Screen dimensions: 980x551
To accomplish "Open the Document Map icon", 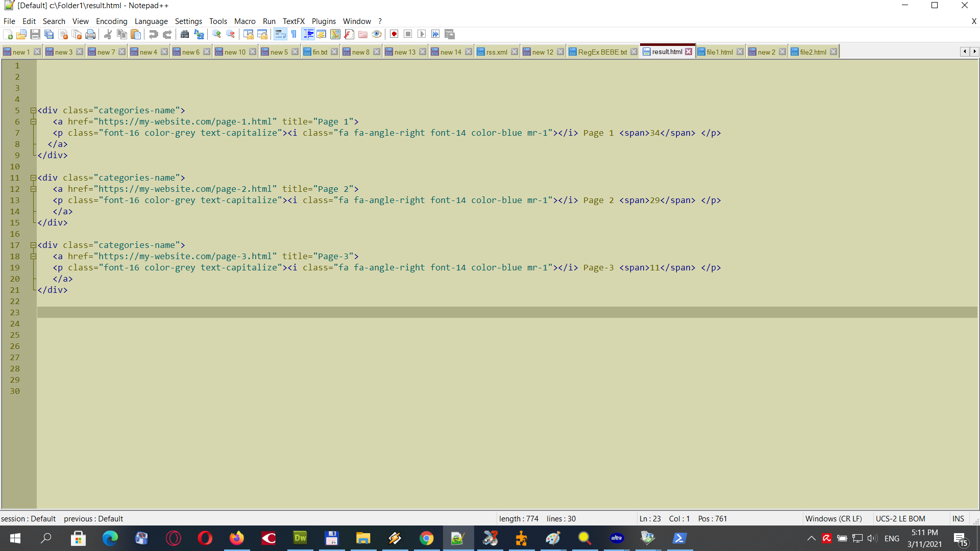I will pos(335,34).
